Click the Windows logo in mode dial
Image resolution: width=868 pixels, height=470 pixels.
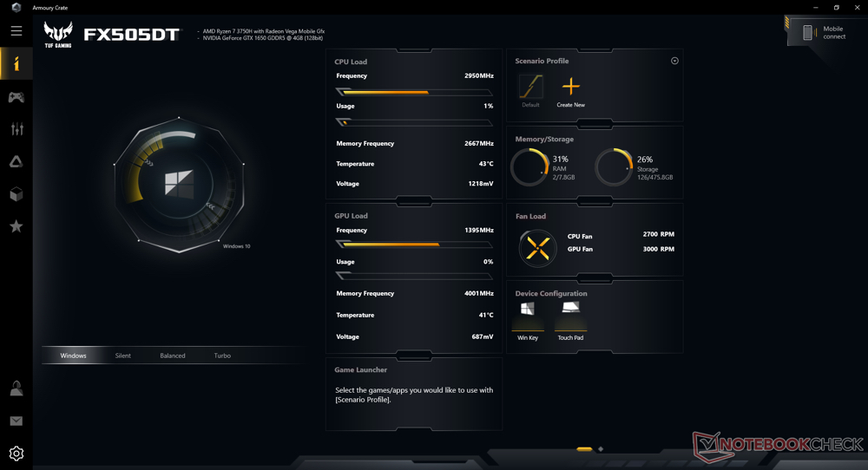click(180, 183)
